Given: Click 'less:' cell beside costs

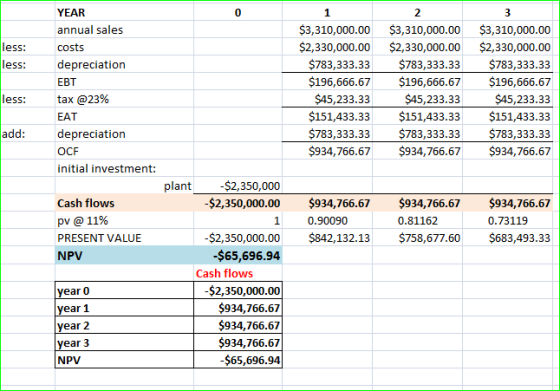Looking at the screenshot, I should click(x=28, y=47).
